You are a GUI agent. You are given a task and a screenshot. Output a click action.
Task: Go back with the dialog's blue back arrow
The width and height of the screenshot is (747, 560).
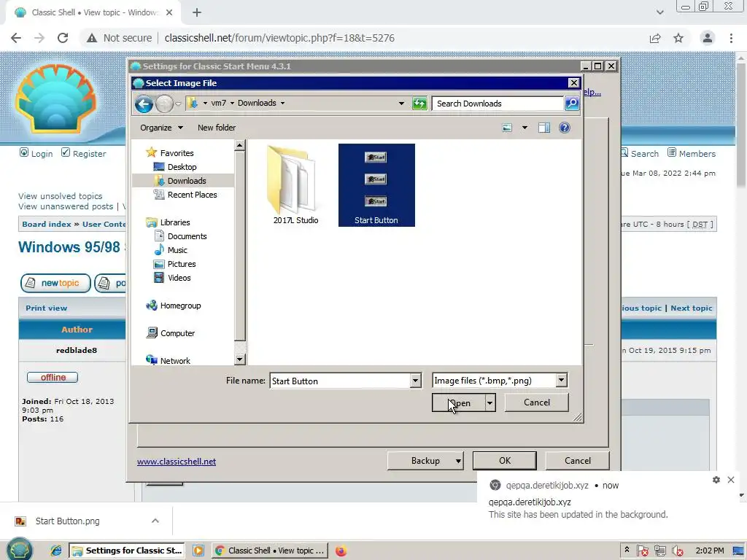tap(144, 104)
